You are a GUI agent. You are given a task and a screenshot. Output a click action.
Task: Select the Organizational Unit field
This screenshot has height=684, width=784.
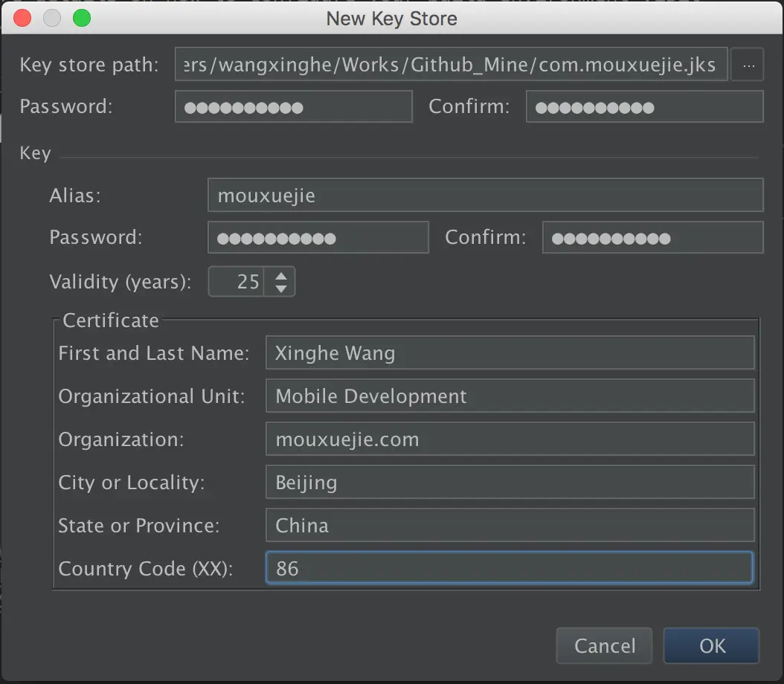[x=510, y=396]
